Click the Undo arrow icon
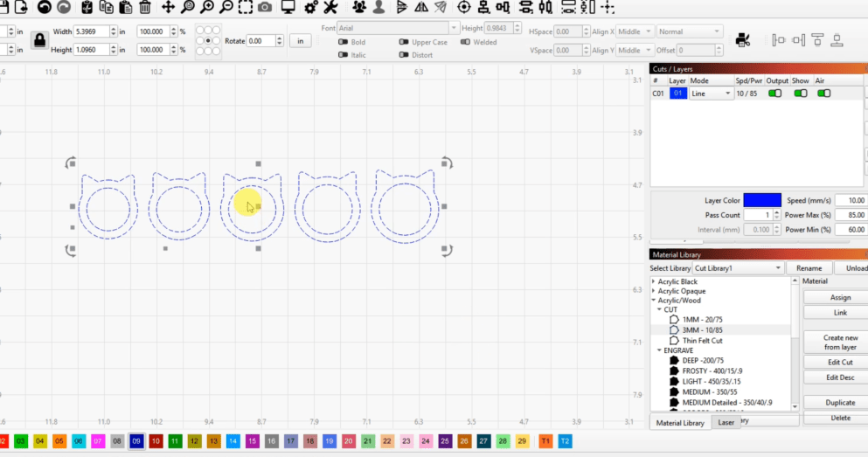868x457 pixels. pos(42,7)
